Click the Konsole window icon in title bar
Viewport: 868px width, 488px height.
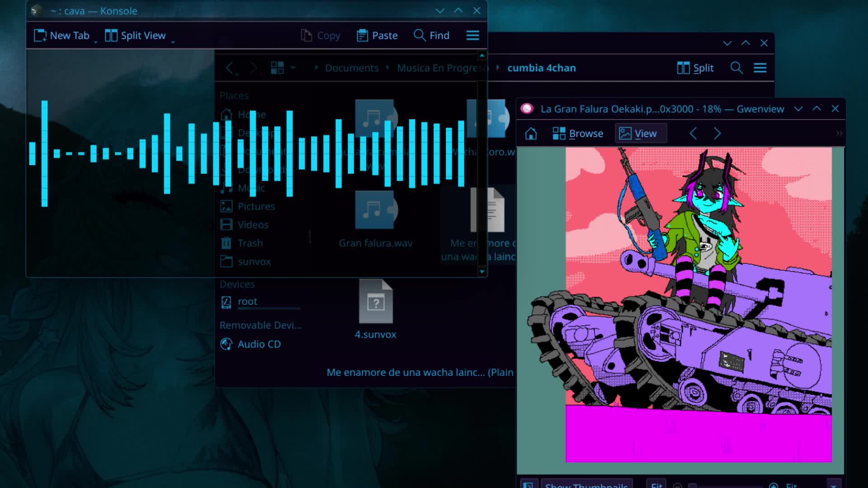[x=37, y=10]
